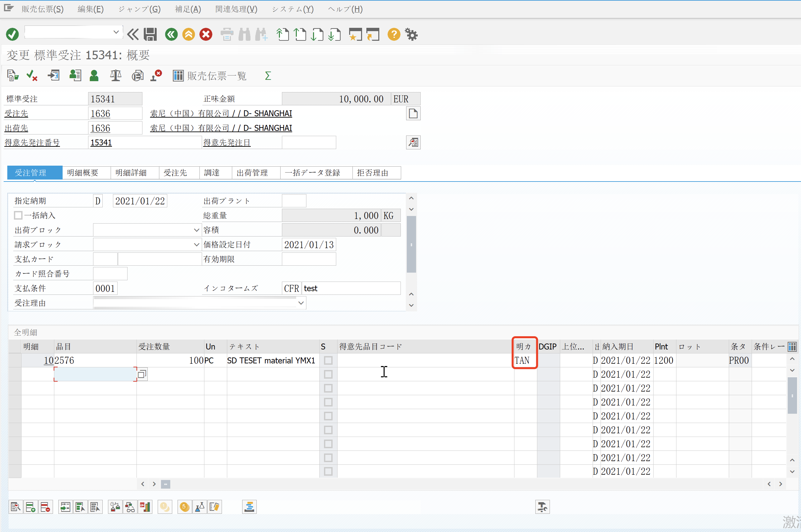The height and width of the screenshot is (532, 801).
Task: Click the green single person partner icon
Action: click(x=94, y=76)
